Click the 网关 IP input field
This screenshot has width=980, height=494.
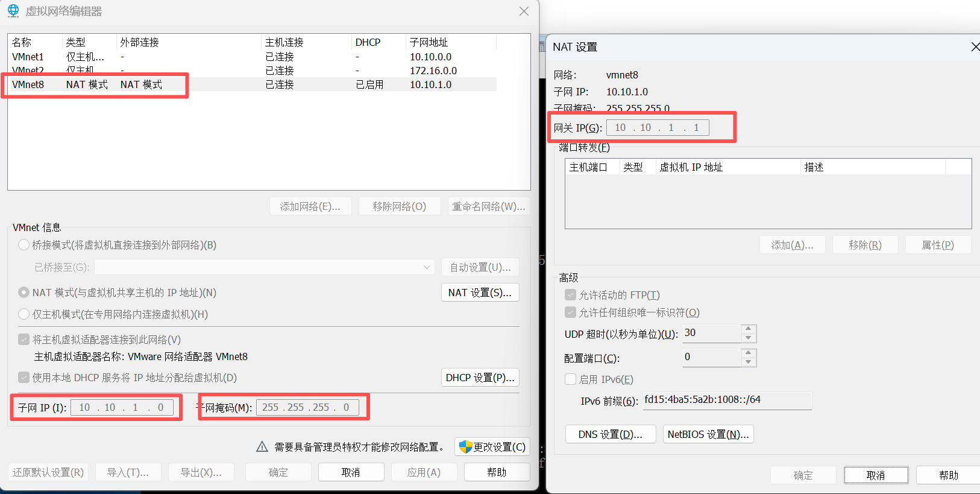[x=658, y=127]
